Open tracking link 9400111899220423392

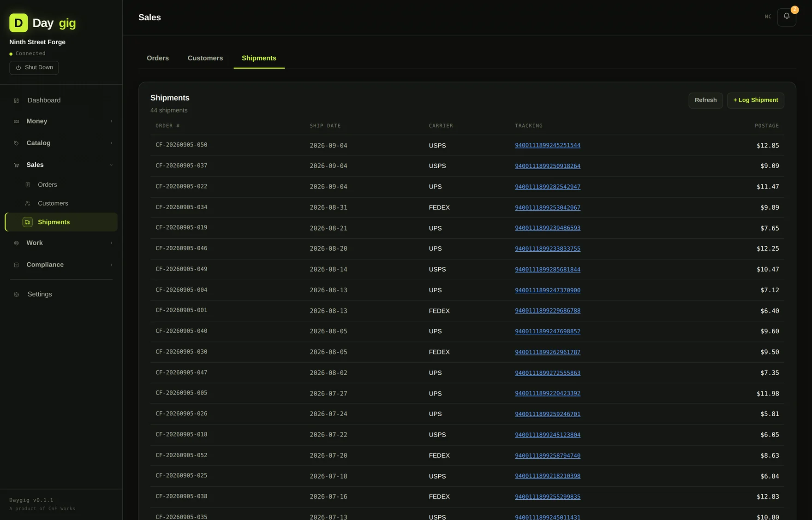pos(548,393)
